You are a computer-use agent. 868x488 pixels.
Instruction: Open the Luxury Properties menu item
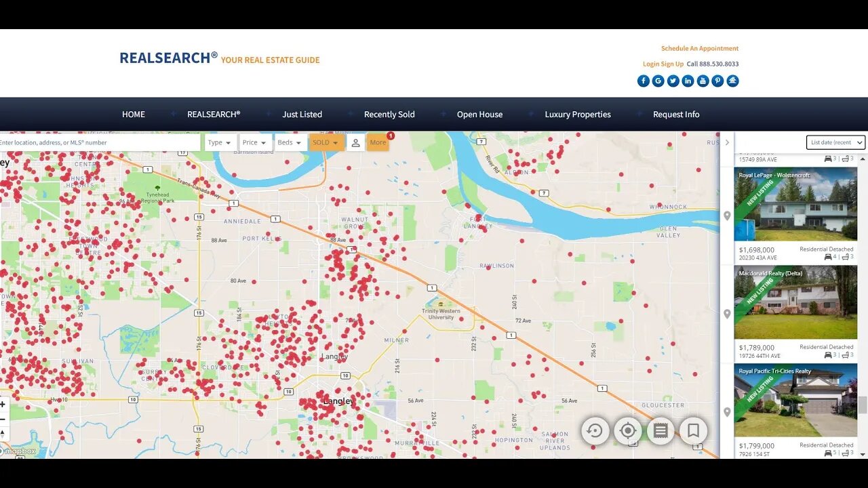578,115
